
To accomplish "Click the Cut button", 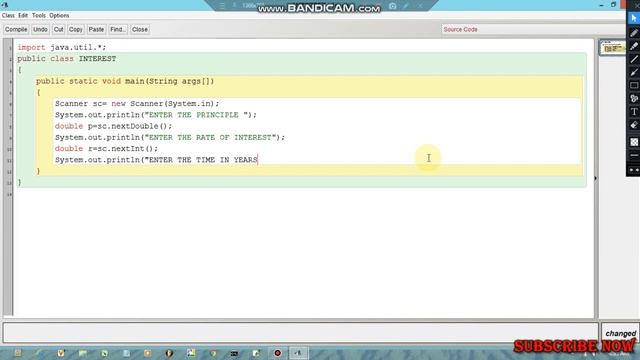I will [58, 29].
